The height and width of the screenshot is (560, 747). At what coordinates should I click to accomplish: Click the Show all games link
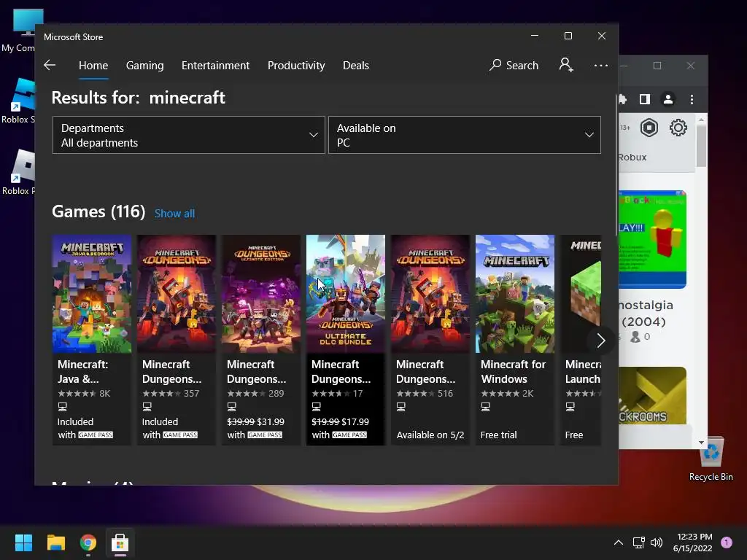[x=174, y=214]
